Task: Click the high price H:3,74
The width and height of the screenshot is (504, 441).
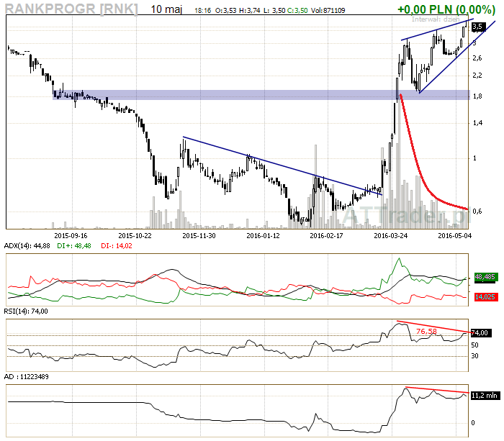Action: click(249, 11)
